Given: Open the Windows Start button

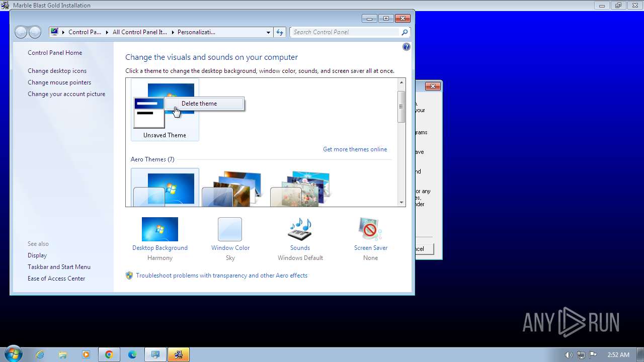Looking at the screenshot, I should (x=13, y=354).
